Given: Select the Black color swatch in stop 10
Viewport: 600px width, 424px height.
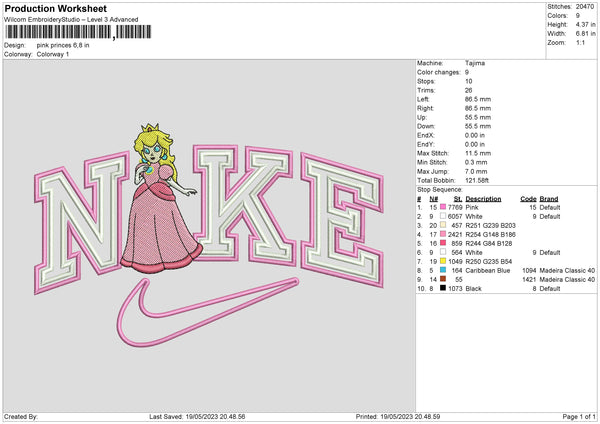Looking at the screenshot, I should pyautogui.click(x=443, y=288).
